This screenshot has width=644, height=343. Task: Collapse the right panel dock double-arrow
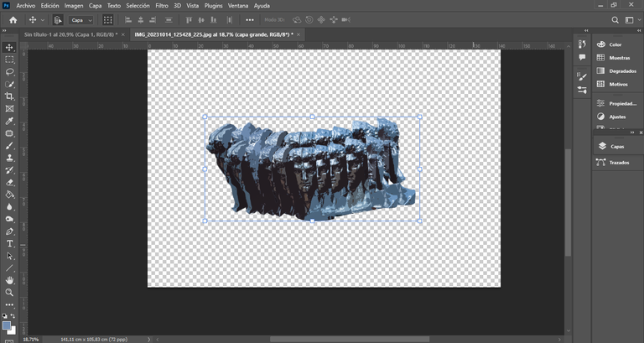point(639,30)
